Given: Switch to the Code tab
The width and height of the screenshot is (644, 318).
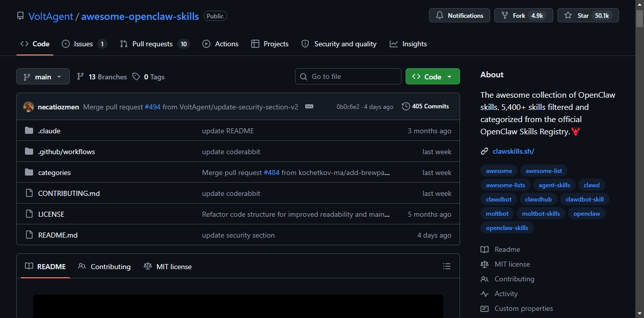Looking at the screenshot, I should 35,44.
